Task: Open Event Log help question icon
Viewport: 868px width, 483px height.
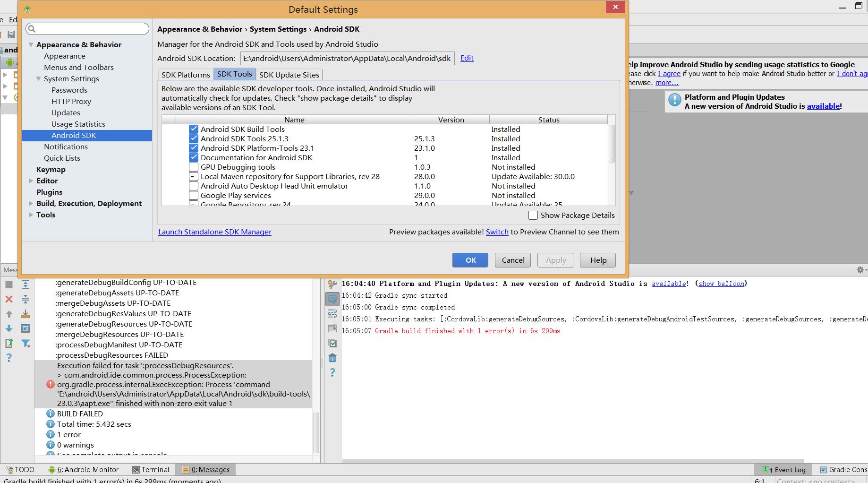Action: tap(332, 372)
